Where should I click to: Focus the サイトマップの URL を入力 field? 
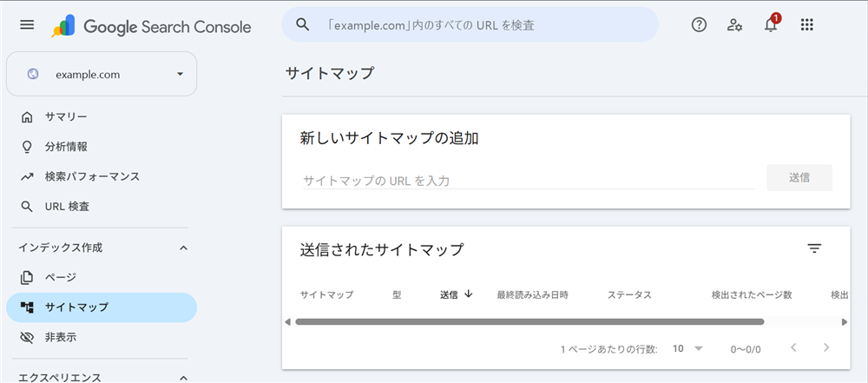click(x=529, y=180)
